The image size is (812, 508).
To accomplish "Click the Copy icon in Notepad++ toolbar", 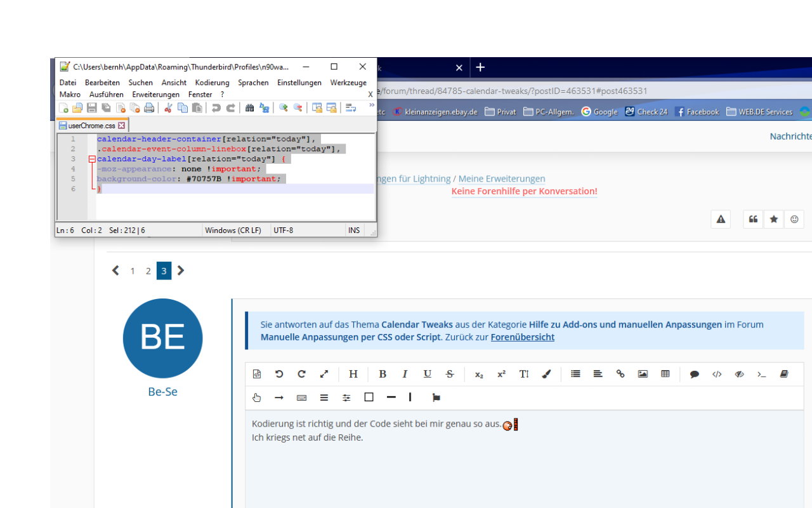I will pos(183,108).
